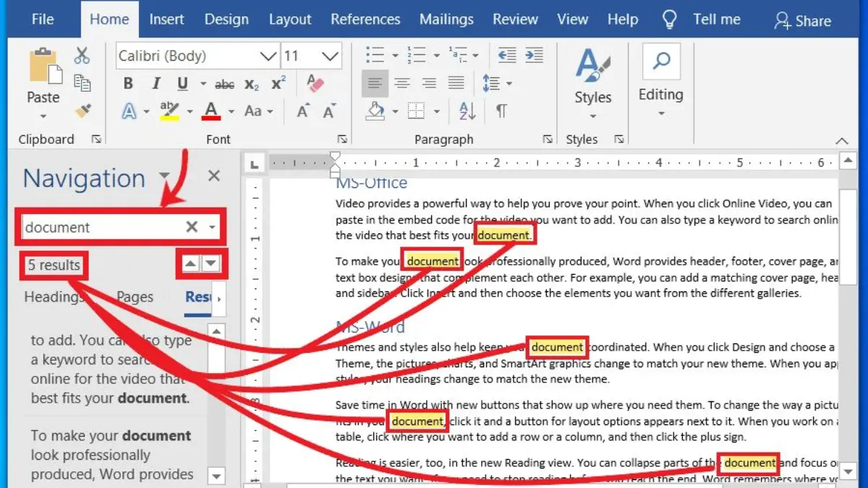Apply red font color

(x=211, y=111)
